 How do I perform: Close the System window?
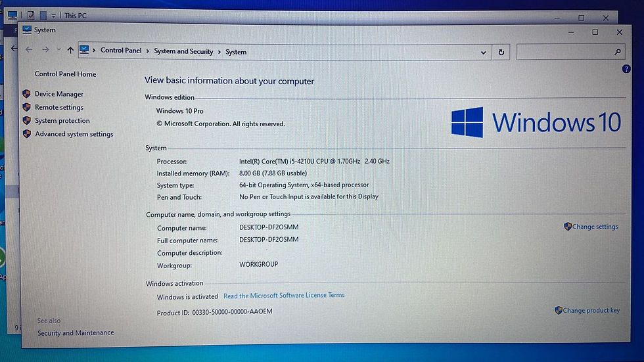click(619, 32)
